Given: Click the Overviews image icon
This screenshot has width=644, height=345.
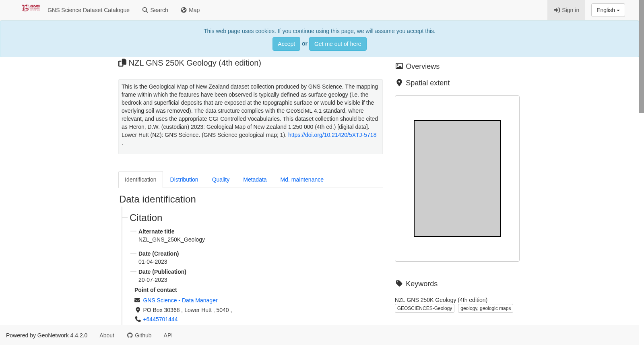Looking at the screenshot, I should (399, 66).
